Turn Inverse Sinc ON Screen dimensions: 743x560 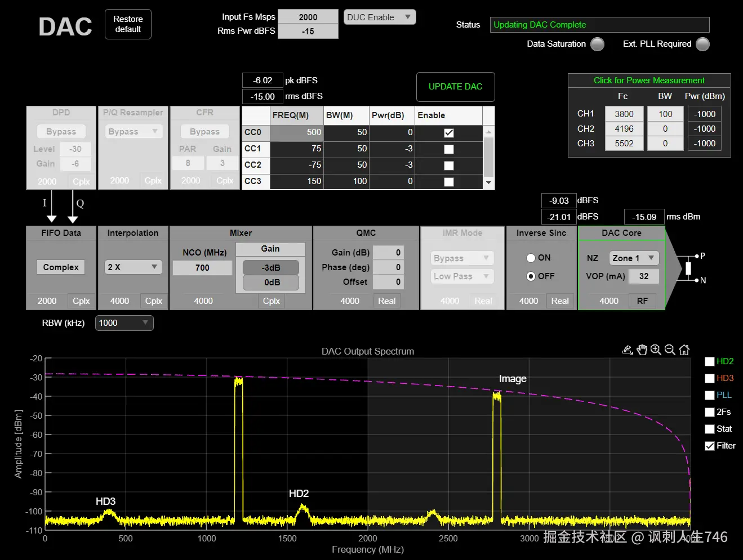tap(531, 258)
